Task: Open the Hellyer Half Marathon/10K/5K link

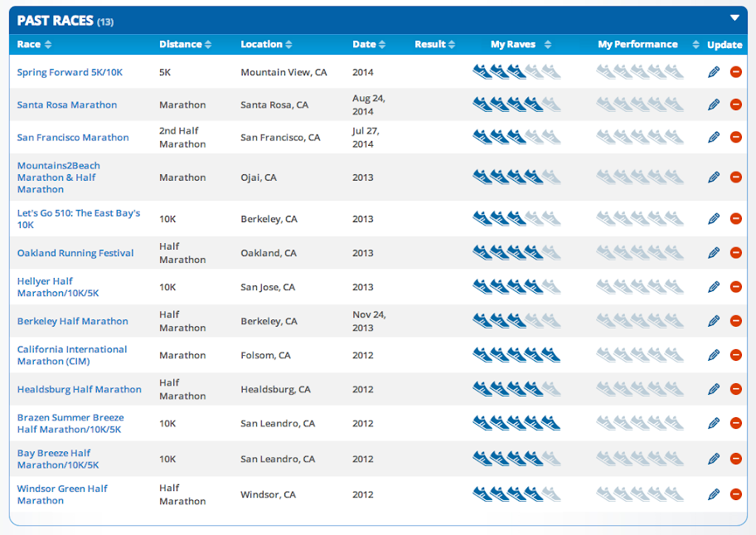Action: (x=58, y=287)
